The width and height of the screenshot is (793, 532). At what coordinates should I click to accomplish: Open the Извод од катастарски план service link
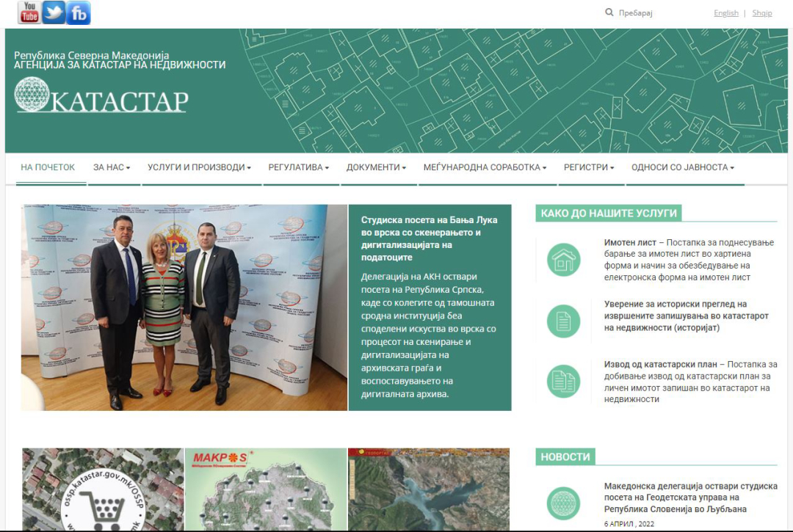690,382
